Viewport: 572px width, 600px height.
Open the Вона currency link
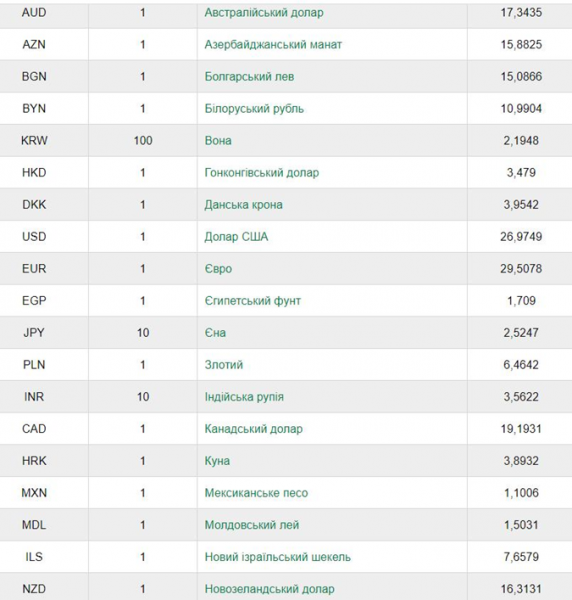coord(218,140)
